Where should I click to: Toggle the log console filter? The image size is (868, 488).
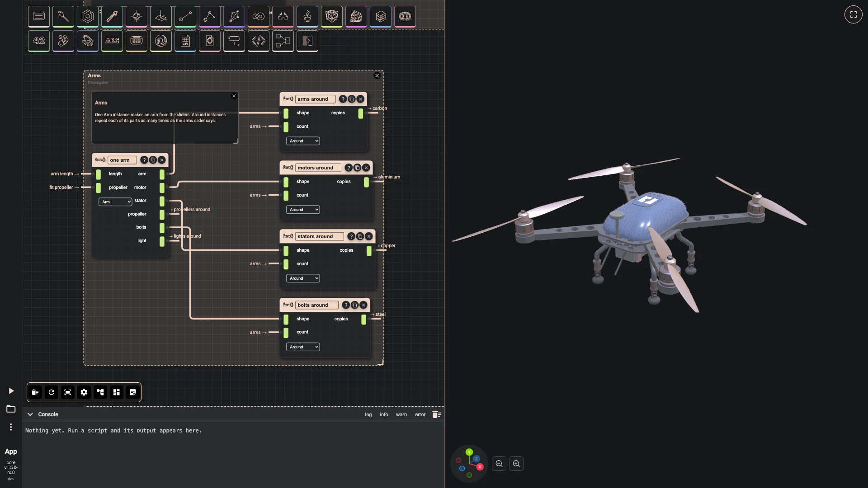(x=368, y=414)
